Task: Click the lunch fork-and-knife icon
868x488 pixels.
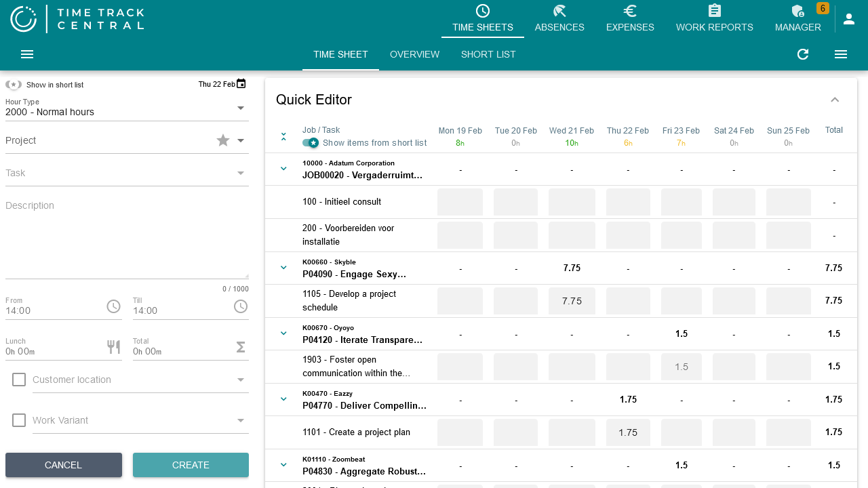Action: pos(113,347)
